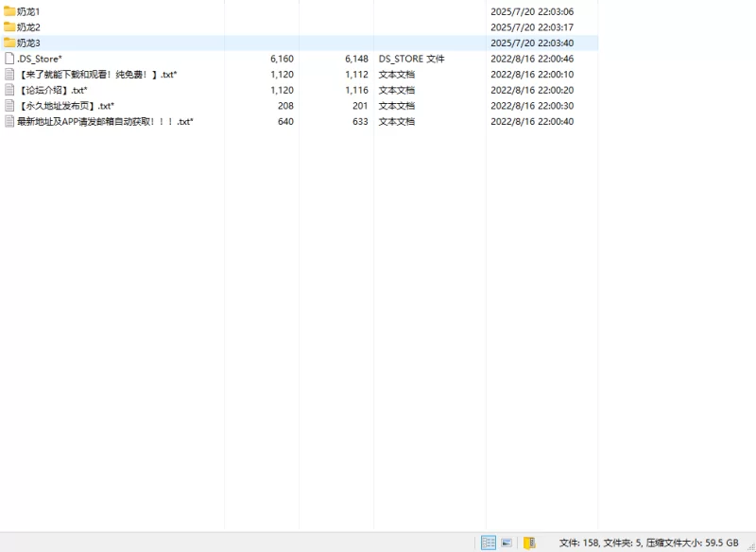
Task: Select folder name 奶龙1
Action: (x=28, y=11)
